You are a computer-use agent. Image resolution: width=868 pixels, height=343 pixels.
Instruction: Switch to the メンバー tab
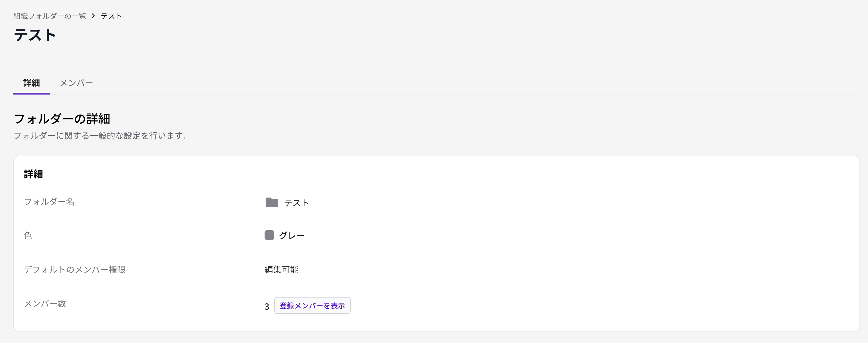[76, 83]
